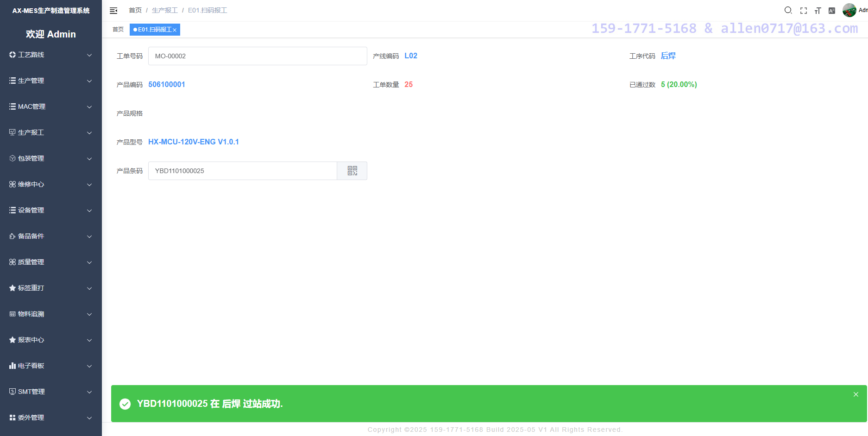Open the Admin user avatar
This screenshot has height=436, width=868.
click(x=849, y=10)
